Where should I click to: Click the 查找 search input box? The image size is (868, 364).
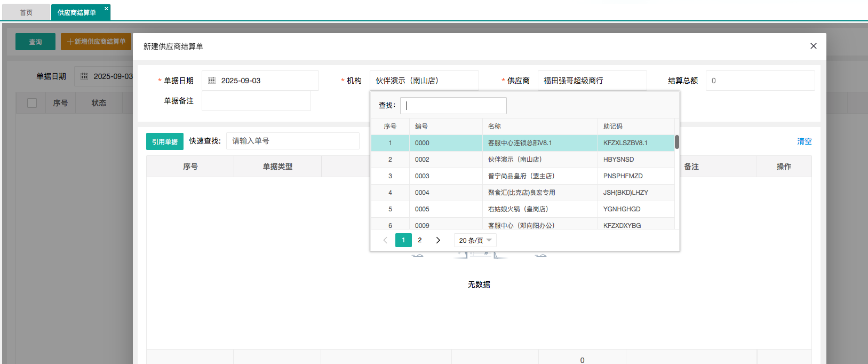pos(453,106)
